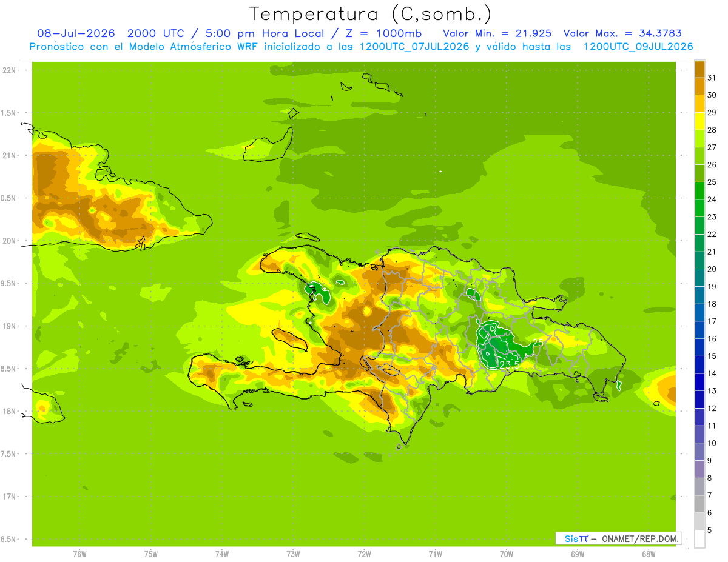
Task: Click the '68W' longitude label
Action: (648, 554)
